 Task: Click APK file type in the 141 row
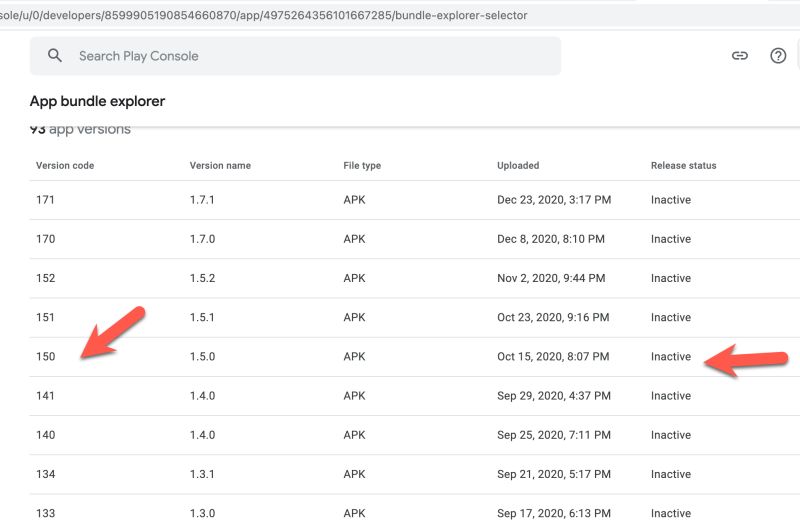coord(354,396)
